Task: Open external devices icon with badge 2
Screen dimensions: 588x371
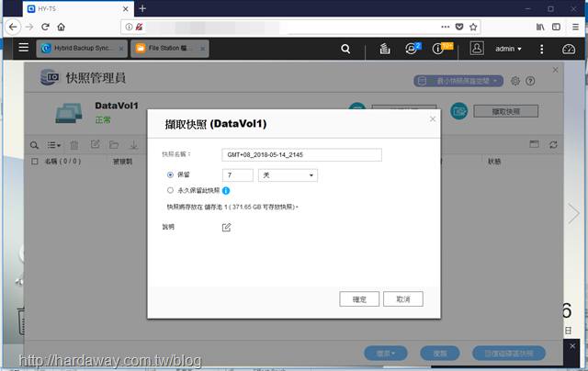Action: (x=412, y=49)
